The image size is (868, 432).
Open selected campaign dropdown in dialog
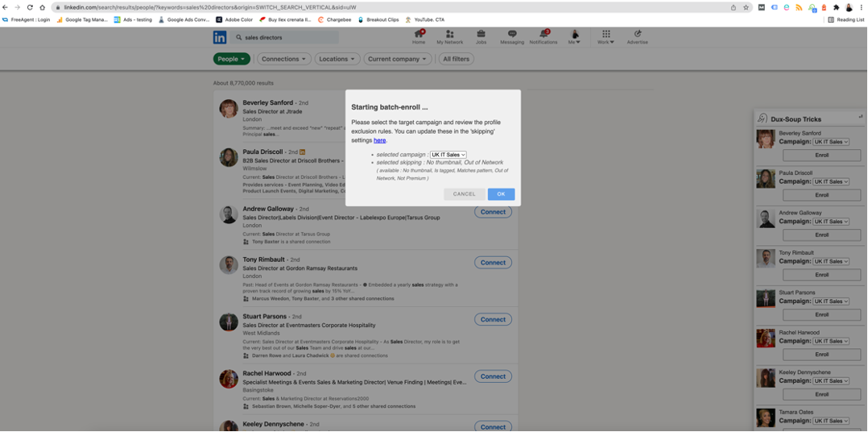pyautogui.click(x=448, y=155)
